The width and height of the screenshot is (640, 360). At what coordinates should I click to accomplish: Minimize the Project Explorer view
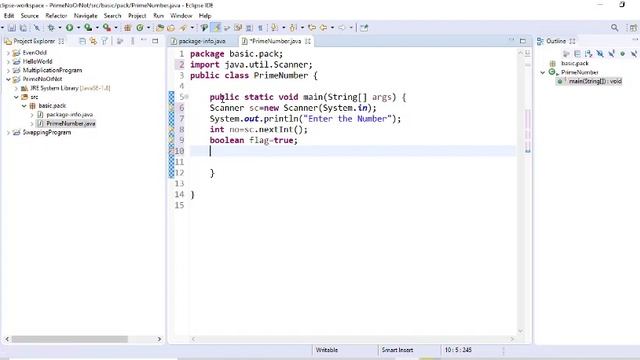click(144, 41)
